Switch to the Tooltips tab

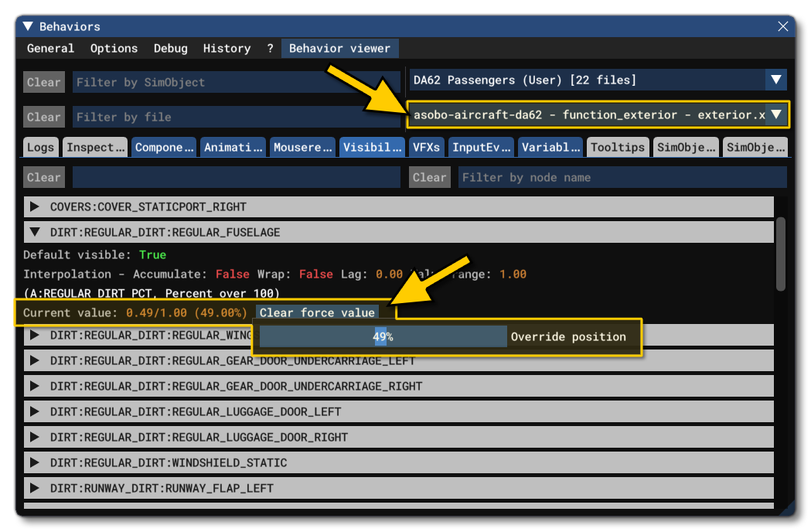point(617,147)
